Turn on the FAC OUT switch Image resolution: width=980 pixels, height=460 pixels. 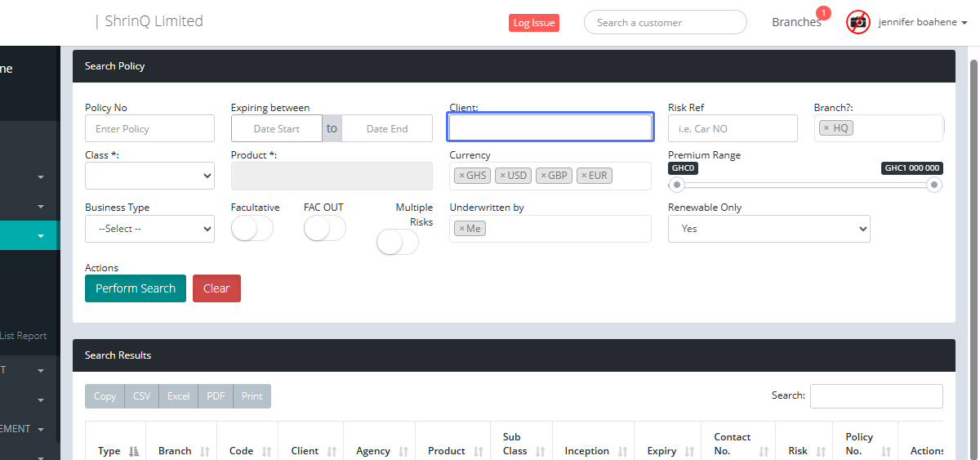pyautogui.click(x=324, y=229)
